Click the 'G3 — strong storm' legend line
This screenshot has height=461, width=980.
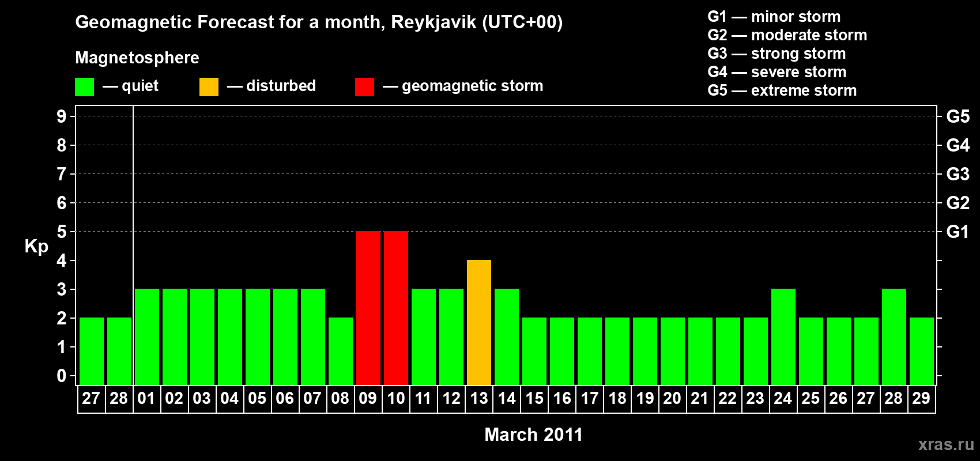(777, 54)
